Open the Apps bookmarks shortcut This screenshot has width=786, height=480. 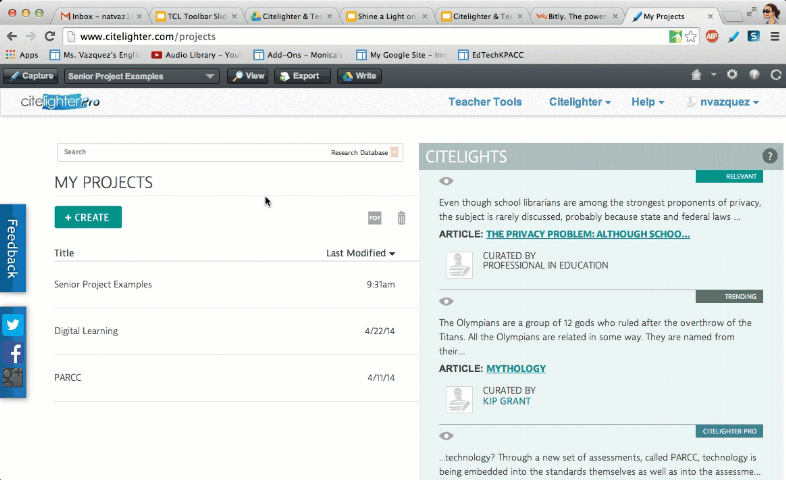[x=22, y=55]
